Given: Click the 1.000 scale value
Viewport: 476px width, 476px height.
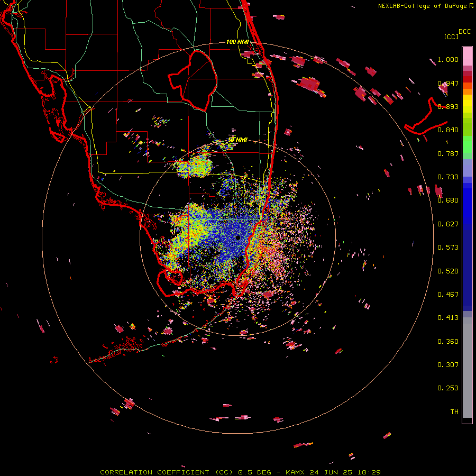Looking at the screenshot, I should coord(448,59).
